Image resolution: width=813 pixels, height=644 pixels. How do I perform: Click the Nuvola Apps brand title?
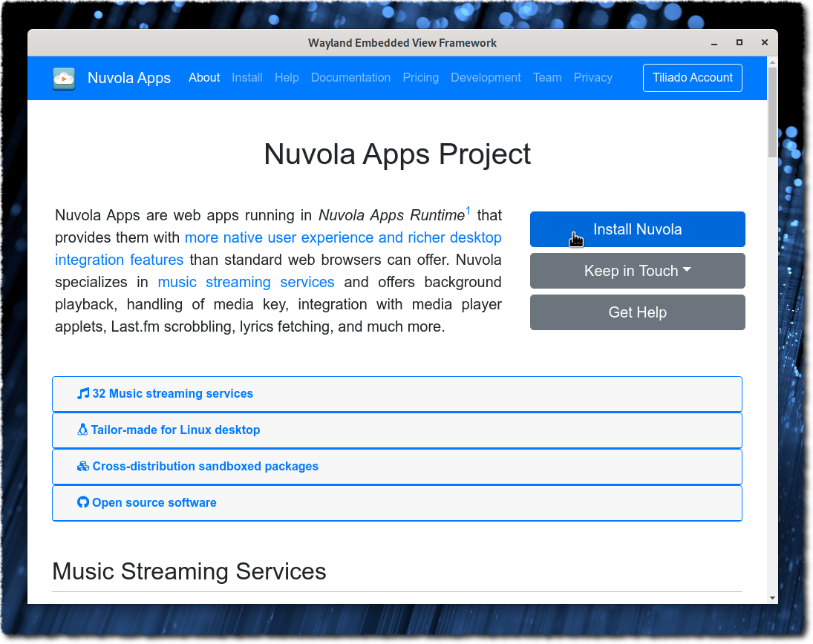pyautogui.click(x=129, y=78)
